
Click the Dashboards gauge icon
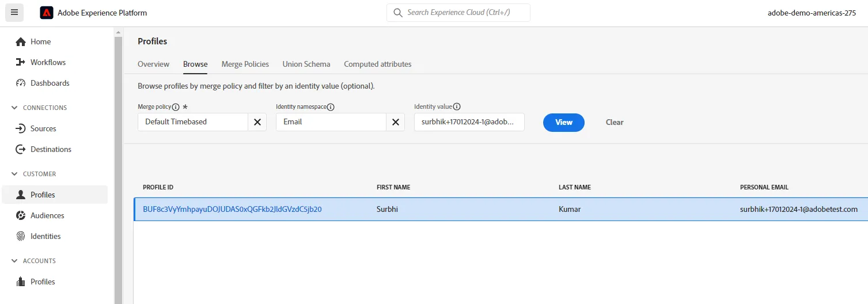point(21,83)
